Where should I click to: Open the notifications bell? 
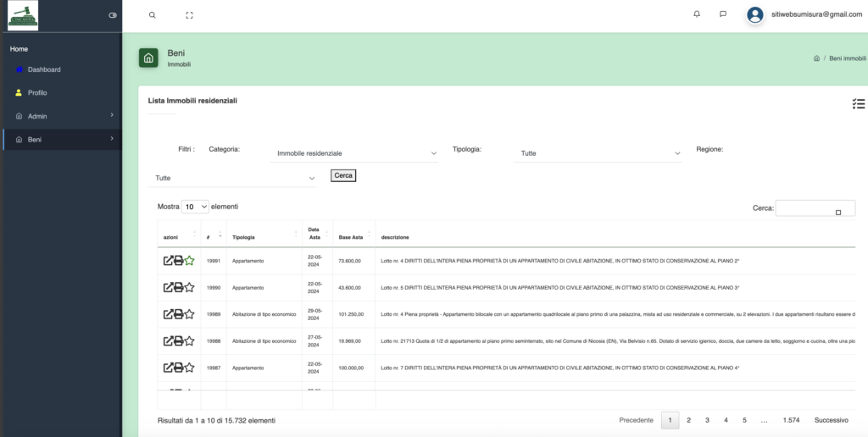(x=697, y=14)
